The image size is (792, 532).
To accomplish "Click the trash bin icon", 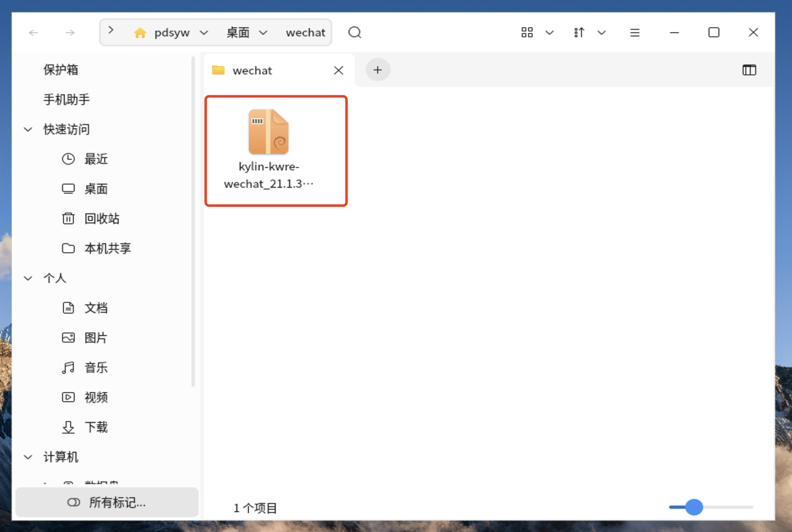I will [68, 218].
